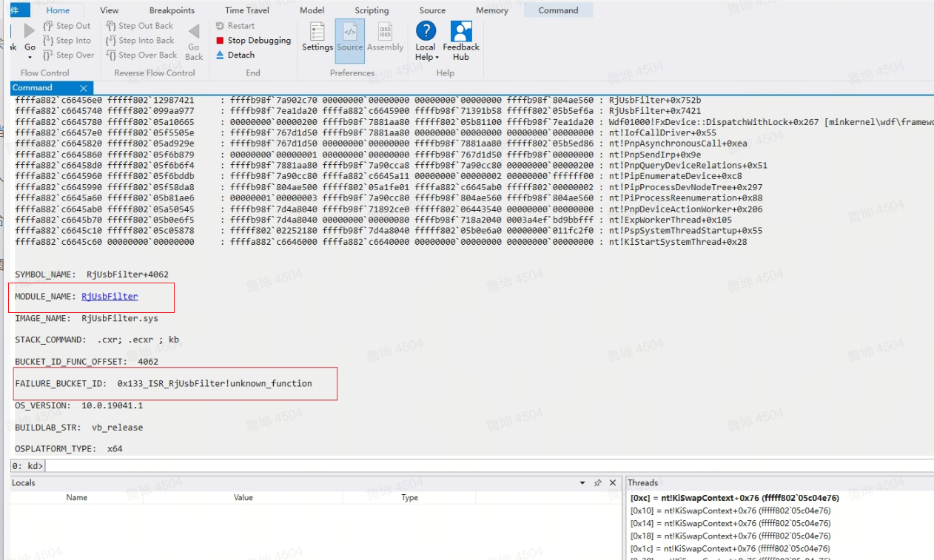The image size is (934, 560).
Task: Open the Locals panel options dropdown arrow
Action: 582,483
